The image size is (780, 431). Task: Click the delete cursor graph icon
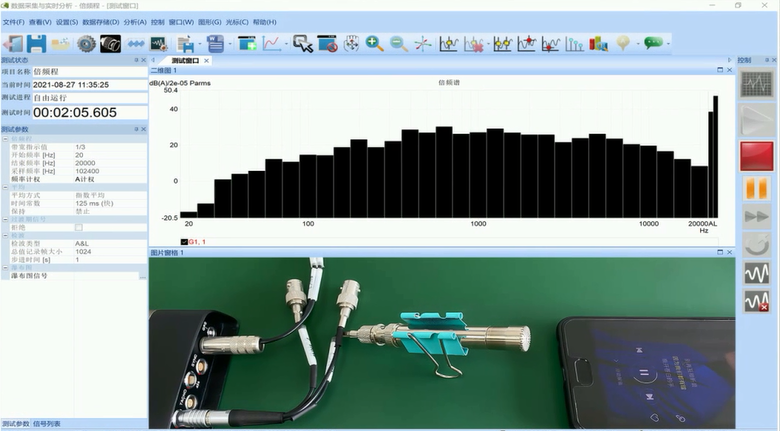pos(474,44)
